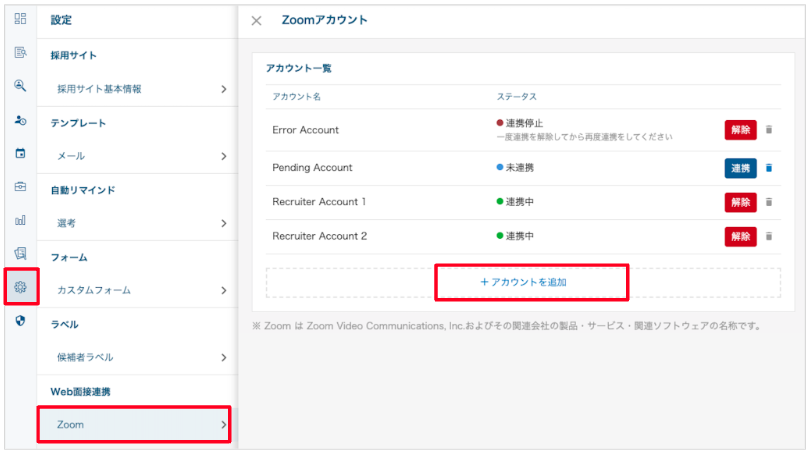The height and width of the screenshot is (456, 811).
Task: Click 解除 button for Recruiter Account 1
Action: tap(740, 203)
